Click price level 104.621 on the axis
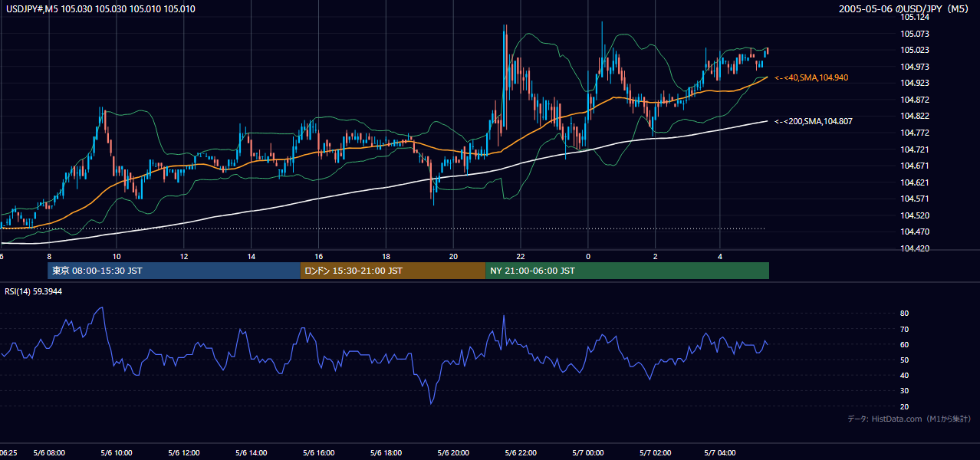Viewport: 980px width, 460px height. pos(915,182)
